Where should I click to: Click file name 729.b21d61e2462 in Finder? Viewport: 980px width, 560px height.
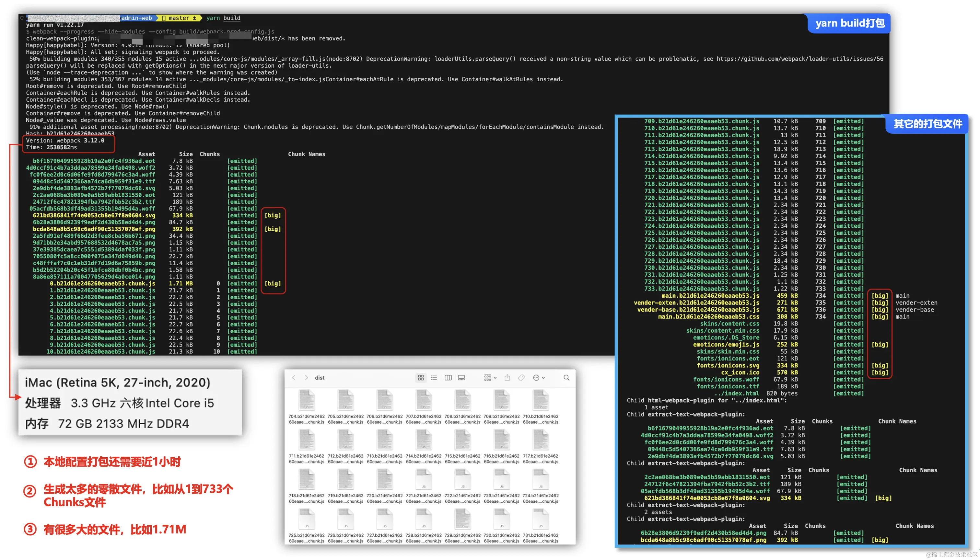click(463, 535)
